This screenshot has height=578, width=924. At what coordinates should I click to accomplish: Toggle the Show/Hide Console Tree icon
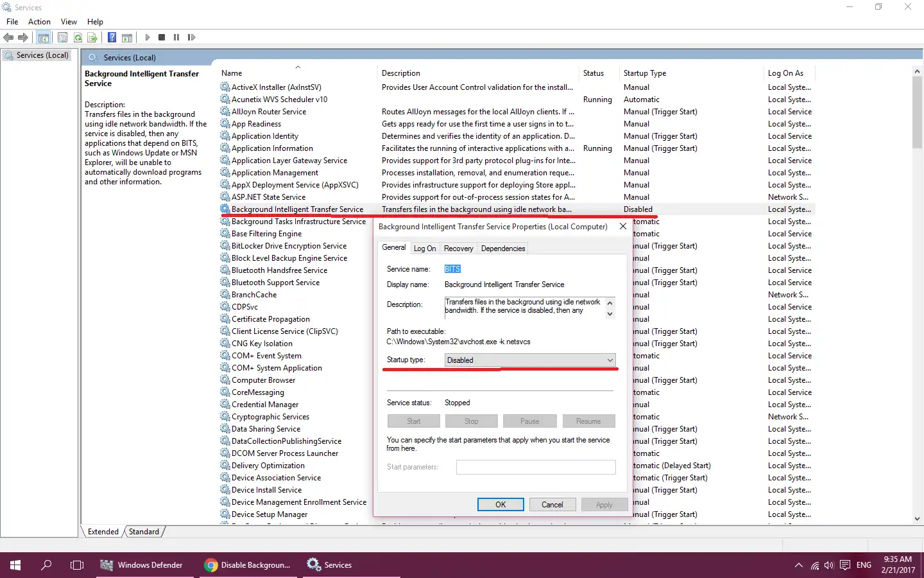[x=43, y=37]
